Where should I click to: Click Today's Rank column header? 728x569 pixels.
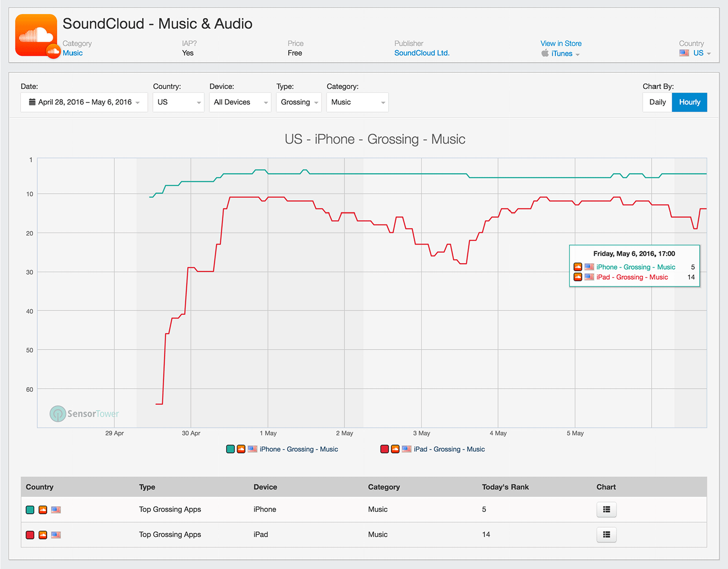tap(505, 487)
